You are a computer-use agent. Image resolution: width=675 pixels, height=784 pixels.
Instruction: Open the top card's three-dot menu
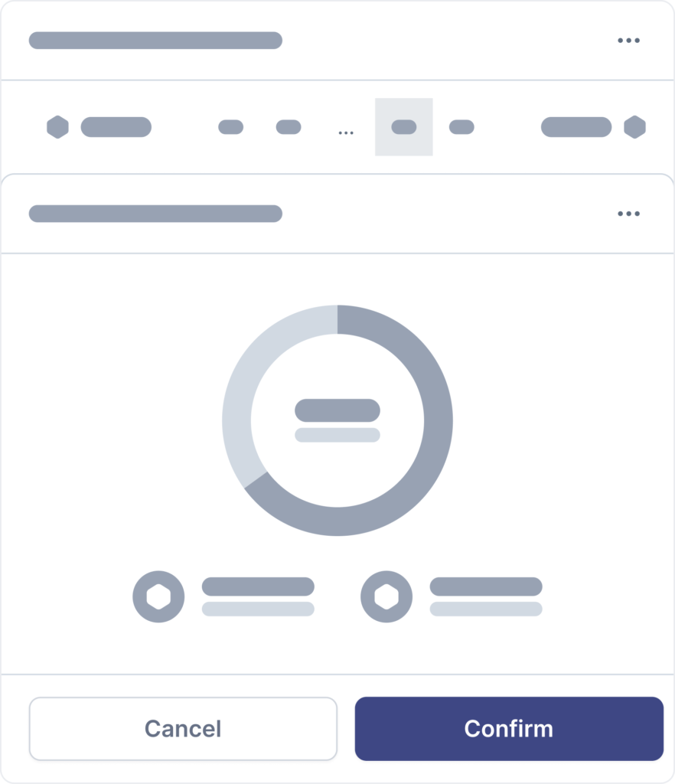pyautogui.click(x=628, y=41)
